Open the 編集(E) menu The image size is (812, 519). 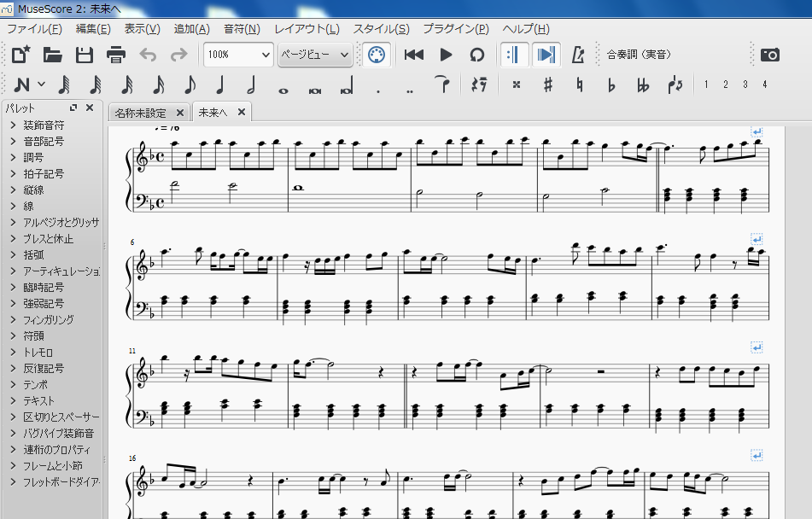pyautogui.click(x=93, y=29)
